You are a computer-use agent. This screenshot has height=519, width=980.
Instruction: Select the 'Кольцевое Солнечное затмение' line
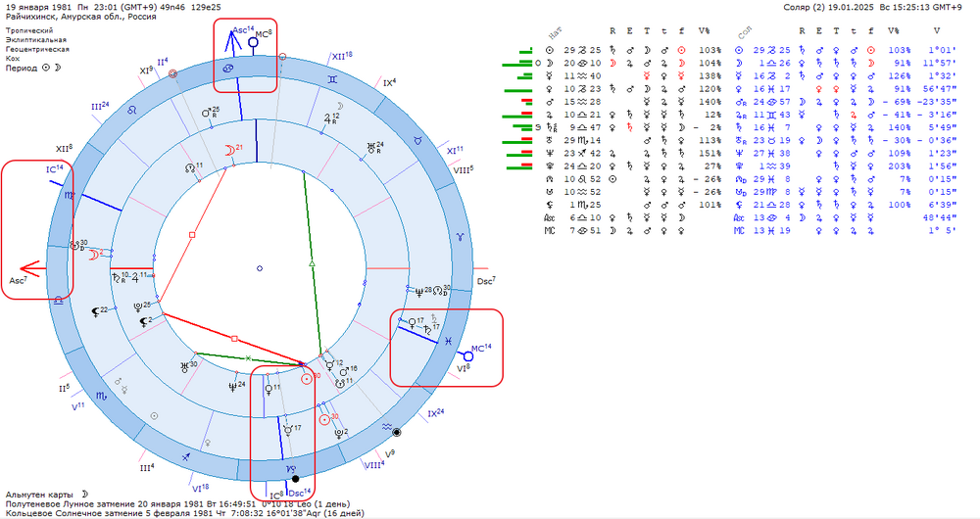(x=184, y=513)
